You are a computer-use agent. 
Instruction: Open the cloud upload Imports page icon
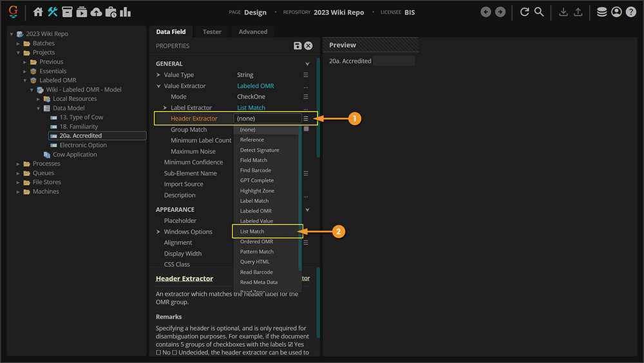pyautogui.click(x=96, y=12)
